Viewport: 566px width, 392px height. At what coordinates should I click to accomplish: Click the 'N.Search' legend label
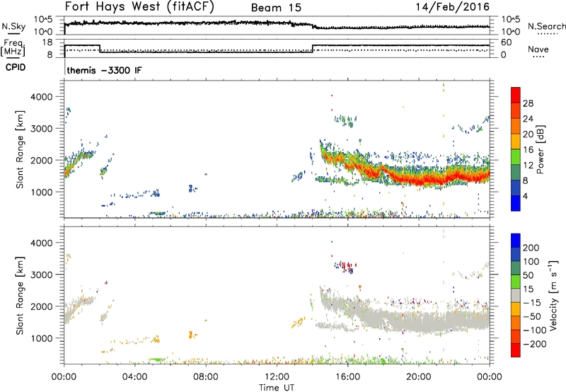tap(547, 26)
